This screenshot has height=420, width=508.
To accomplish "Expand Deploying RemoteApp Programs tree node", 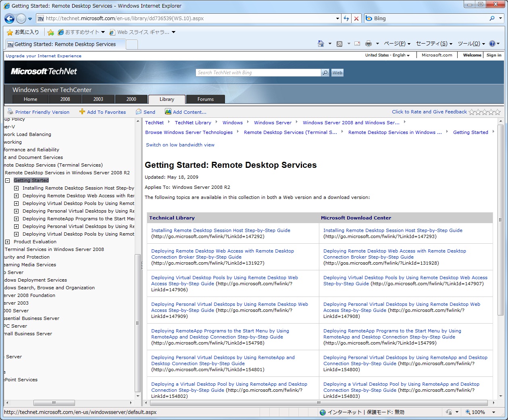I will pyautogui.click(x=16, y=219).
